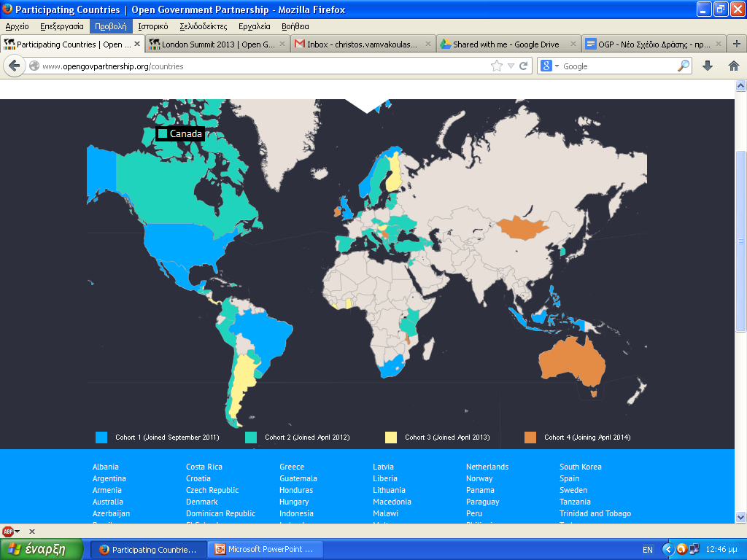This screenshot has width=747, height=560.
Task: Open the Downloads arrow icon
Action: 708,66
